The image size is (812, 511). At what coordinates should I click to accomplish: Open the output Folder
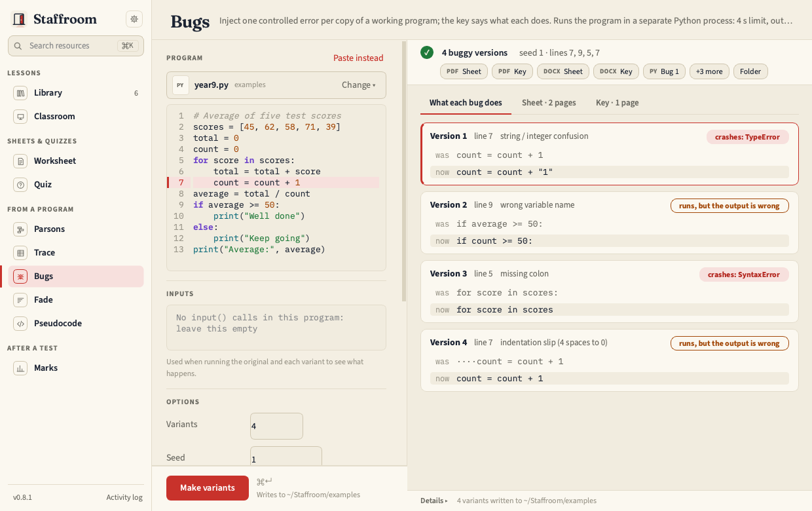[750, 71]
